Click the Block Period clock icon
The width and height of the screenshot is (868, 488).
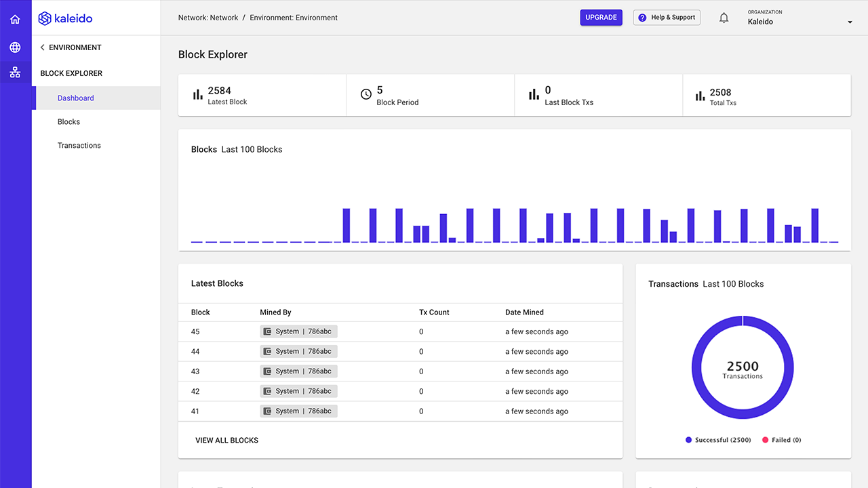pos(366,95)
